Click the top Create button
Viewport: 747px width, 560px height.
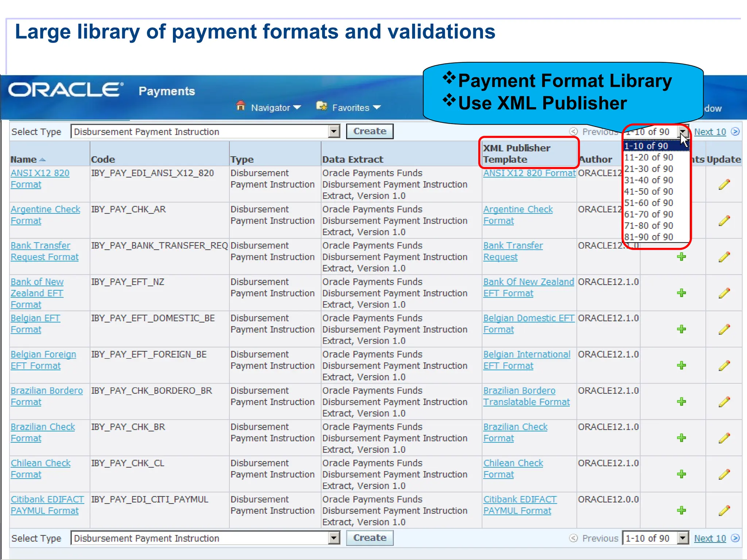coord(369,131)
